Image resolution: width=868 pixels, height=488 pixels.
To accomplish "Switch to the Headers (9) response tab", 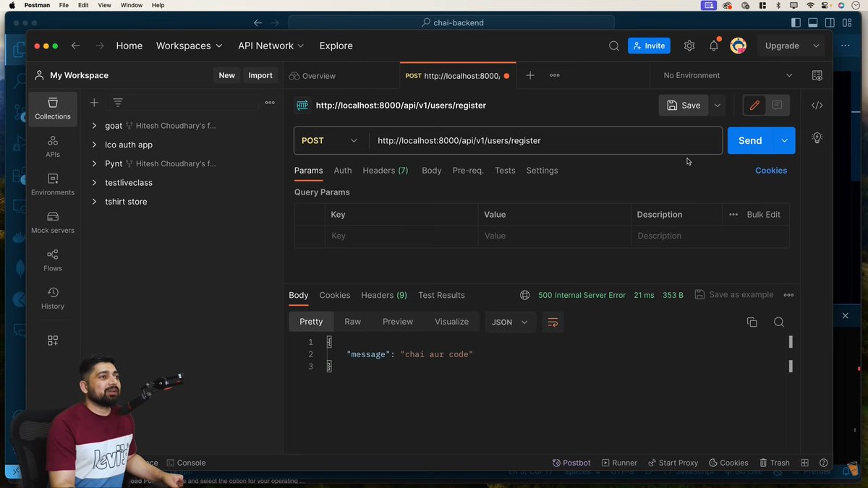I will coord(383,295).
